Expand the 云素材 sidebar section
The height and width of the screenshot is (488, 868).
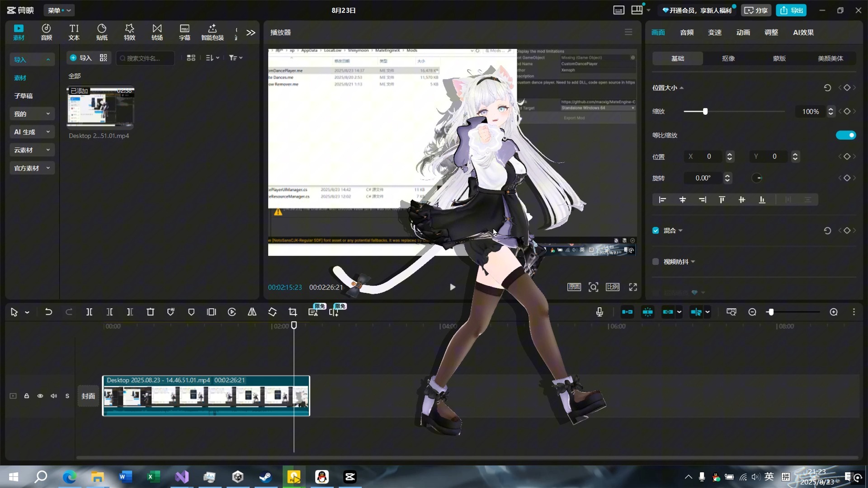[x=32, y=150]
